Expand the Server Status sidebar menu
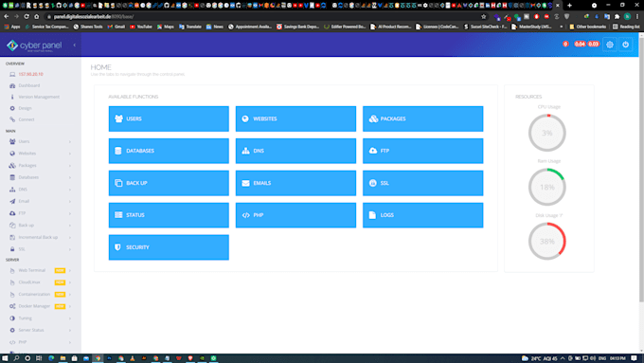644x363 pixels. (40, 330)
